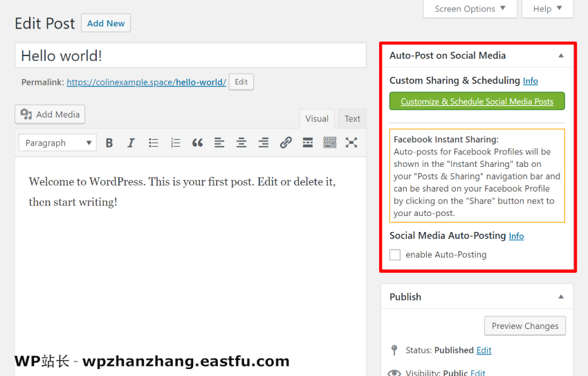Screen dimensions: 588x376
Task: Open Social Media Auto-Posting Info link
Action: [x=516, y=236]
